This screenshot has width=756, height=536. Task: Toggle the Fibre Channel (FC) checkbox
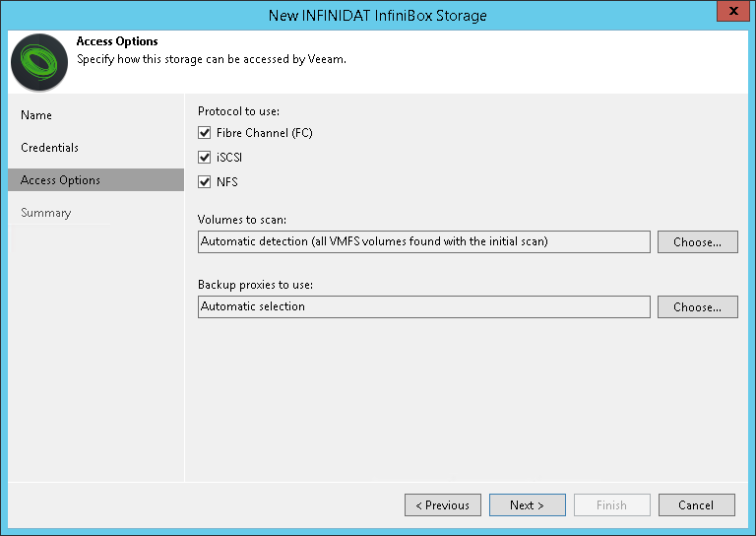[205, 133]
